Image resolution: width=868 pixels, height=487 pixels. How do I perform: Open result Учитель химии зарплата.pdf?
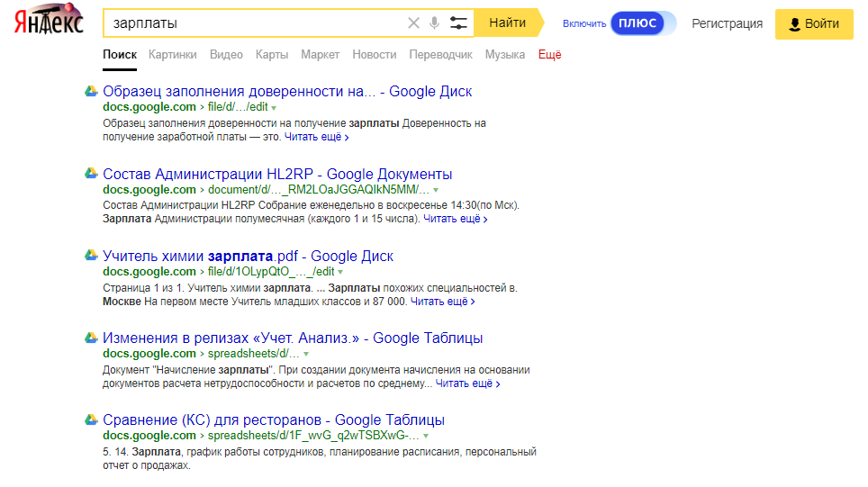[248, 257]
